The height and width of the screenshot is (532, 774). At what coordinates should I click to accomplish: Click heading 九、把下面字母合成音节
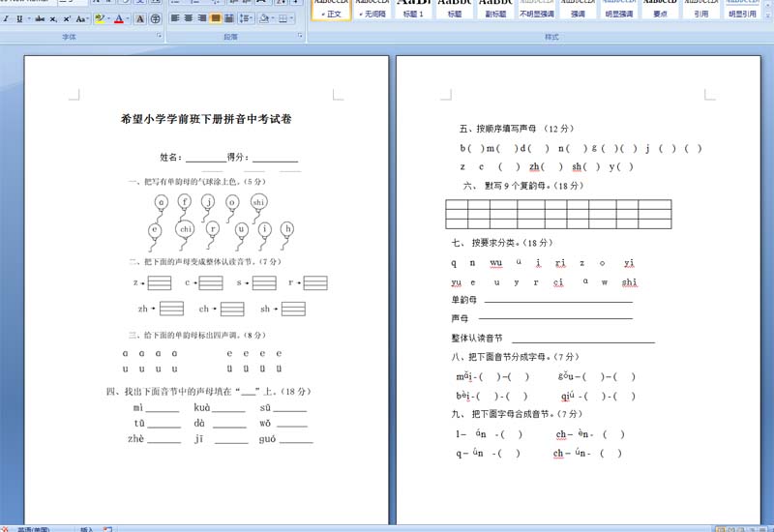coord(517,414)
